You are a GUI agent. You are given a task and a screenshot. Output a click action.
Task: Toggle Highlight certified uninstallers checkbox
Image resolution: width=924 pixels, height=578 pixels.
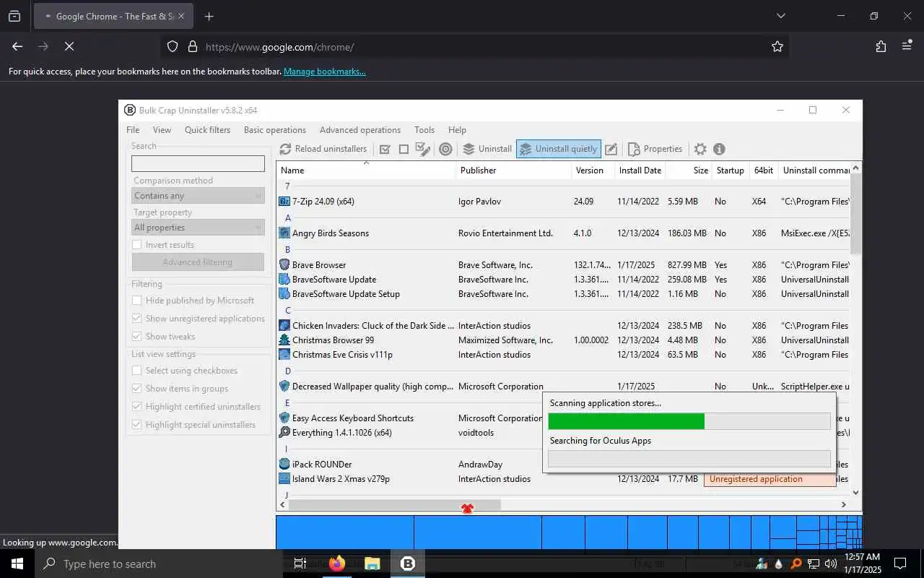(x=136, y=407)
